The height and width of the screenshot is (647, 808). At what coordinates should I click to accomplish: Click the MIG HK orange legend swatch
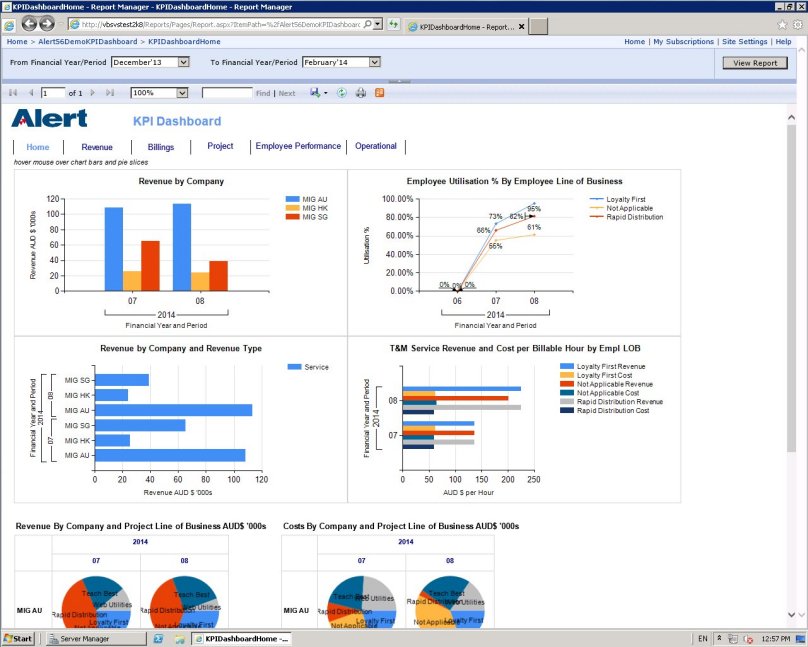pos(292,208)
